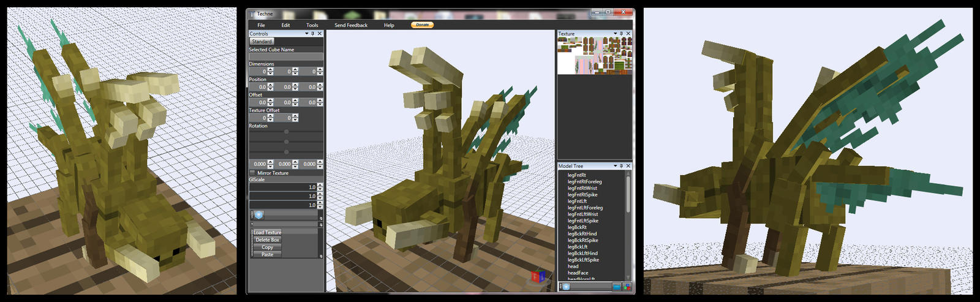Click the Load Texture button
The width and height of the screenshot is (980, 302).
pyautogui.click(x=268, y=232)
